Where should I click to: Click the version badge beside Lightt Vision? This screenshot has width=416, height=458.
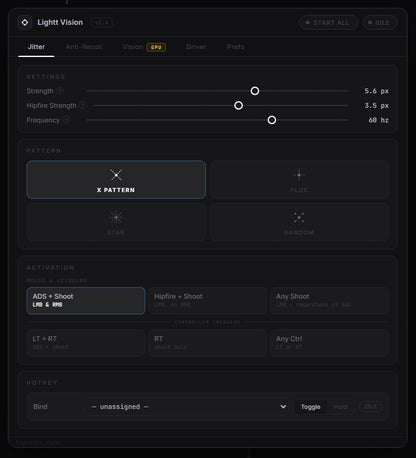[102, 23]
